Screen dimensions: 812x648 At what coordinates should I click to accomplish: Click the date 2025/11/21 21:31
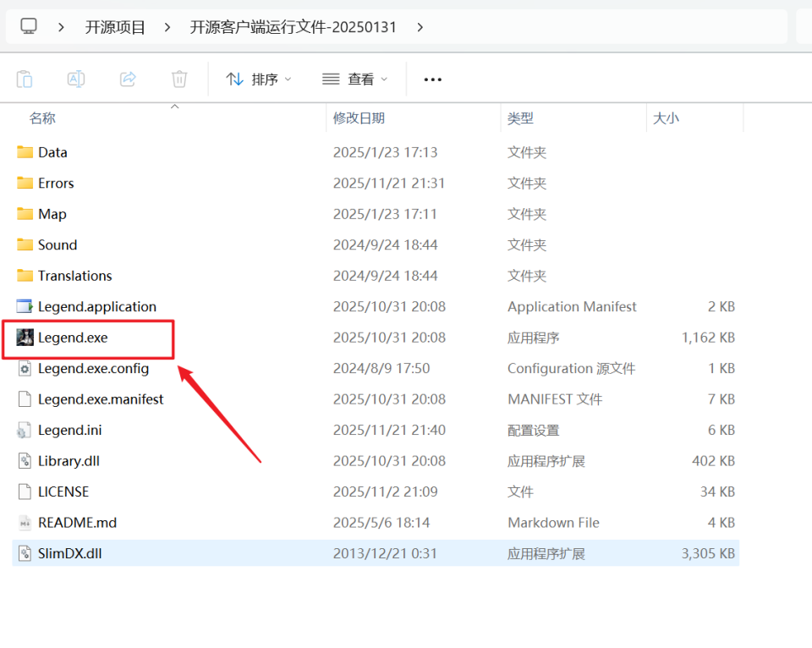(389, 184)
